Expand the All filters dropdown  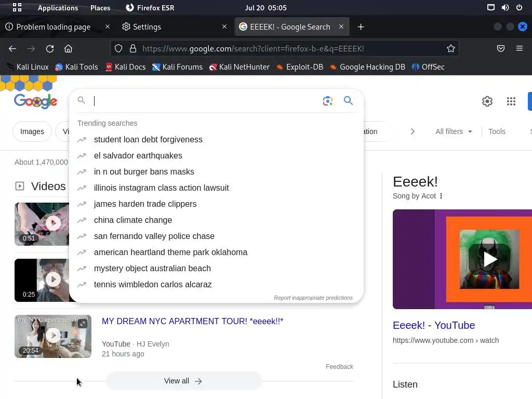454,131
